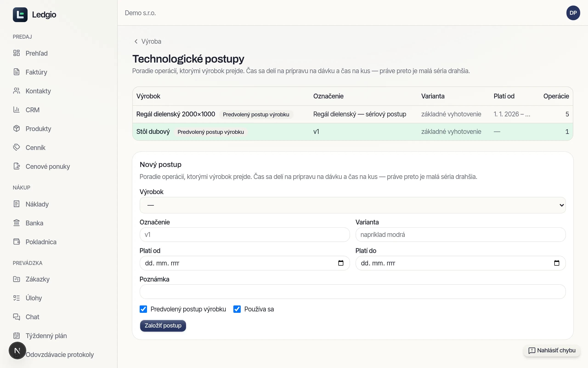Click the round N dev tools badge
This screenshot has width=588, height=368.
coord(17,351)
